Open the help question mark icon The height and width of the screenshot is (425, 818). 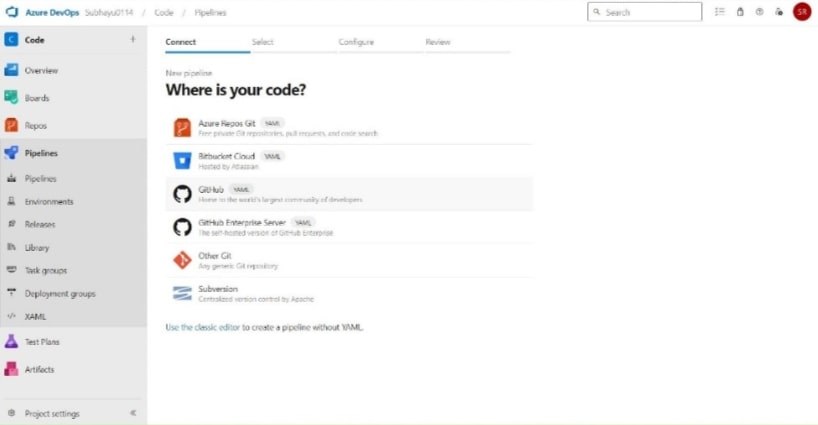tap(759, 11)
